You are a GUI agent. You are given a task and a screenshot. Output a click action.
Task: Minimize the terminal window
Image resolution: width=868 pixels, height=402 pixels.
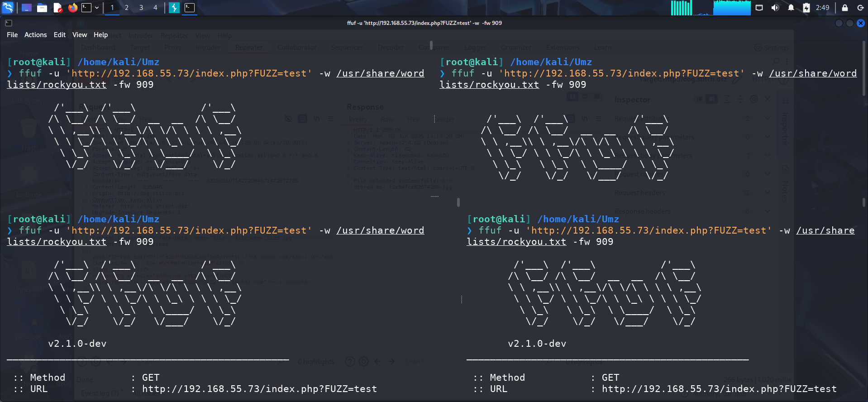click(x=839, y=23)
